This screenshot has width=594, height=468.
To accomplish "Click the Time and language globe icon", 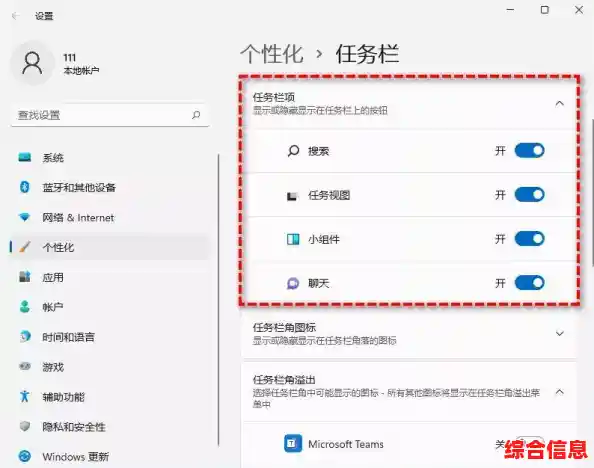I will pyautogui.click(x=25, y=337).
